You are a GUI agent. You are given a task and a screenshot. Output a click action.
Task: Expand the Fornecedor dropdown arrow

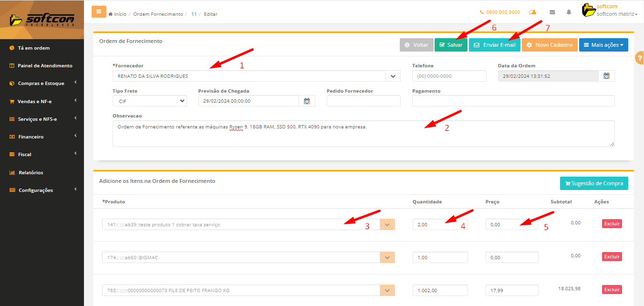[x=393, y=76]
